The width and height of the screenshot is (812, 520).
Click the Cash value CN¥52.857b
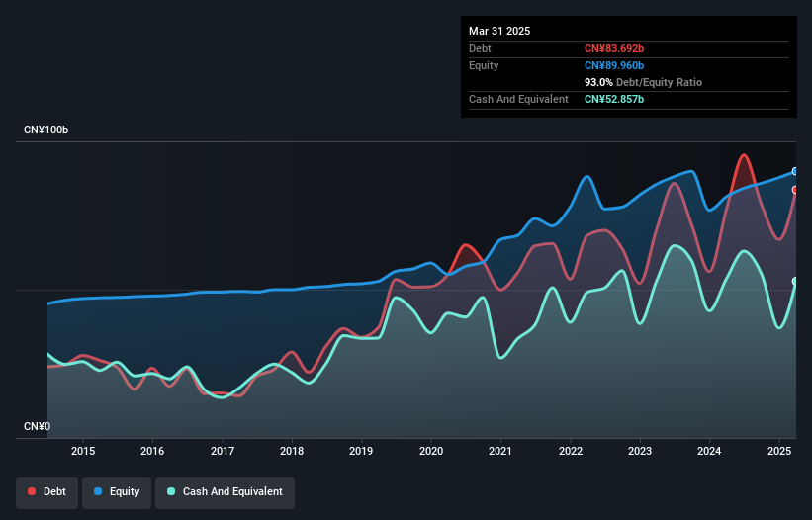tap(614, 99)
